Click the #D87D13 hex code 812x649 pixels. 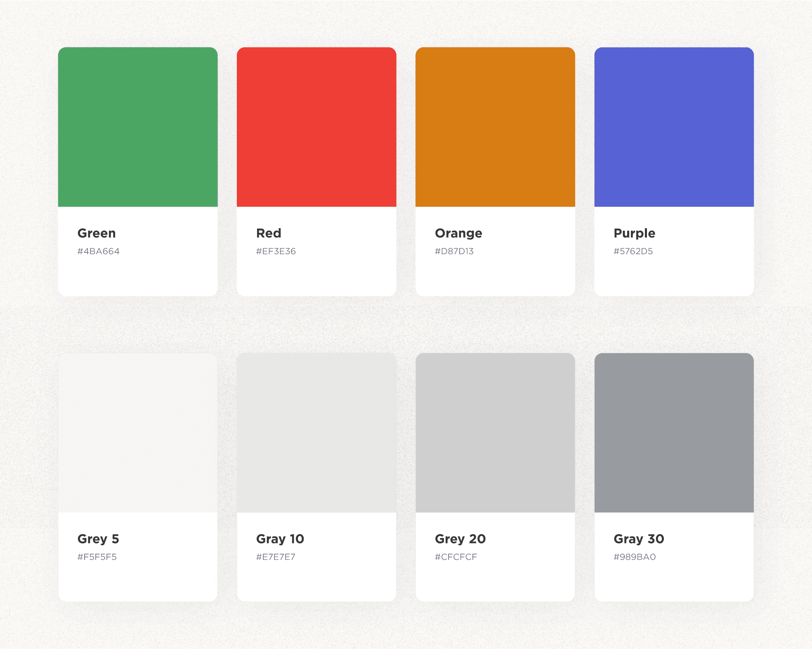tap(454, 251)
